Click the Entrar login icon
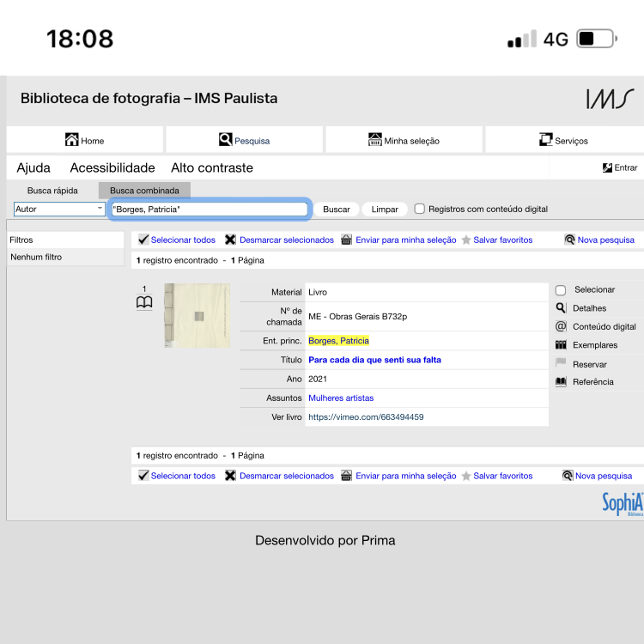The image size is (644, 644). [x=607, y=167]
